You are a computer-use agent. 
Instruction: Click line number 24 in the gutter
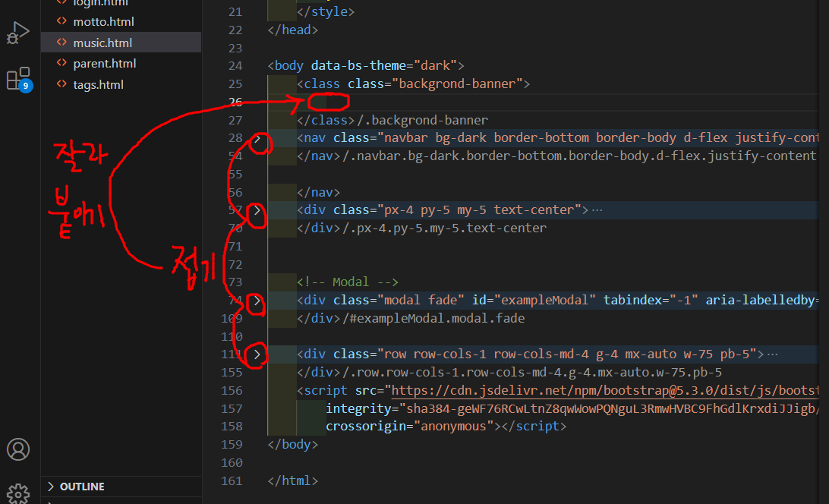pyautogui.click(x=235, y=66)
